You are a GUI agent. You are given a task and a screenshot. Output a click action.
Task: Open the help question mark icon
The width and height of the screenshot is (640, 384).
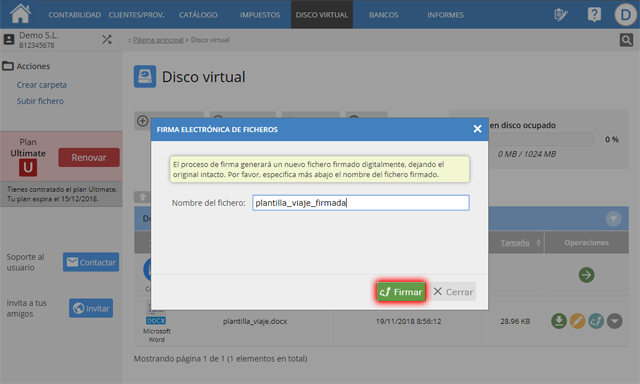(594, 15)
